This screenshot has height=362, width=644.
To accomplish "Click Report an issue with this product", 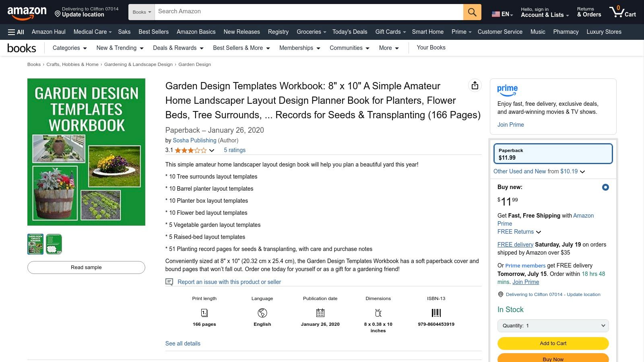I will pos(229,282).
